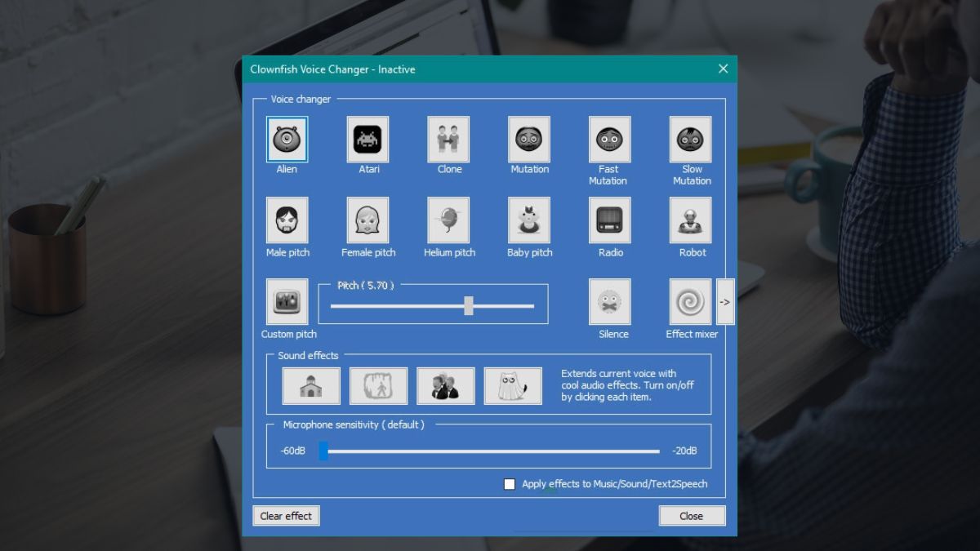Click the Microphone sensitivity ( default ) label
This screenshot has height=551, width=980.
click(x=354, y=424)
